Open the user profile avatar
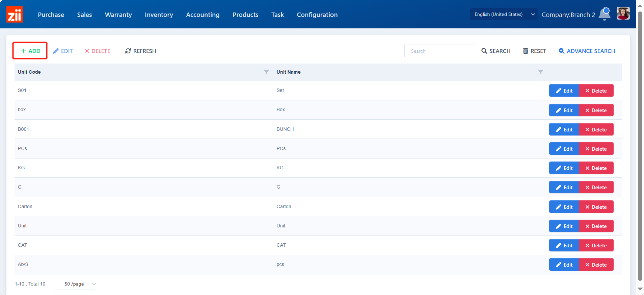The width and height of the screenshot is (644, 295). point(623,14)
